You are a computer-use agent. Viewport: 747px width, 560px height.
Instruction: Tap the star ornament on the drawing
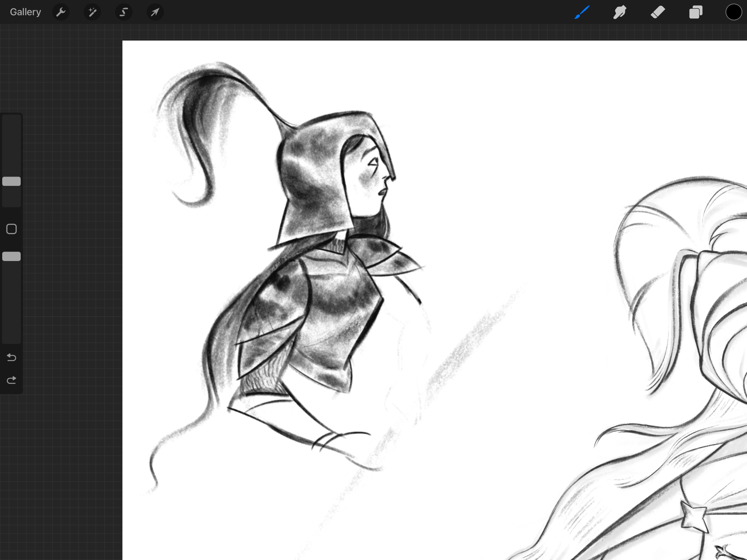coord(694,517)
